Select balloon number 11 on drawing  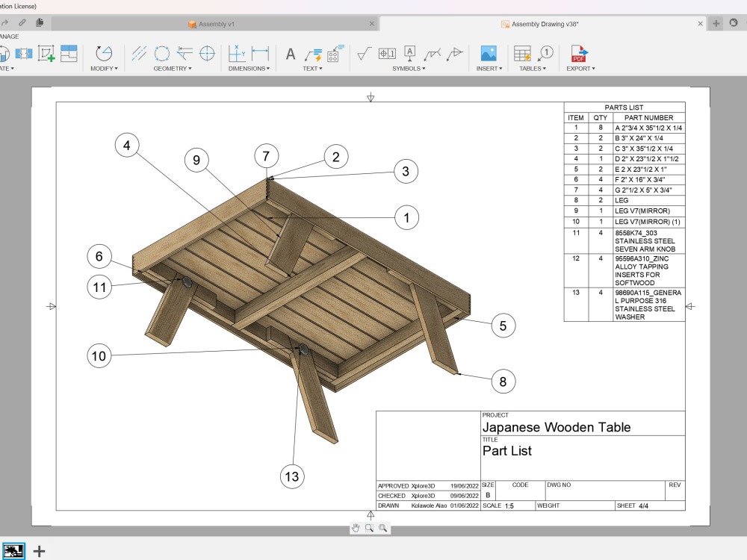[x=99, y=287]
